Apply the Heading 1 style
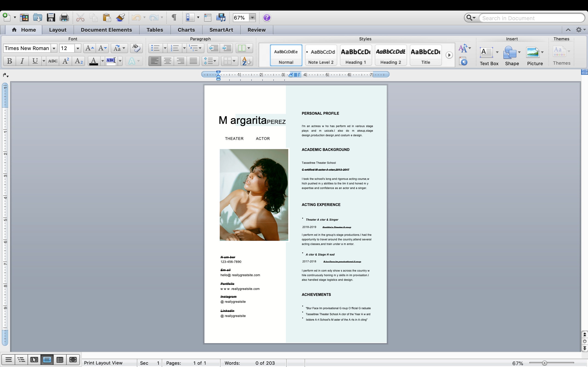 pos(356,55)
